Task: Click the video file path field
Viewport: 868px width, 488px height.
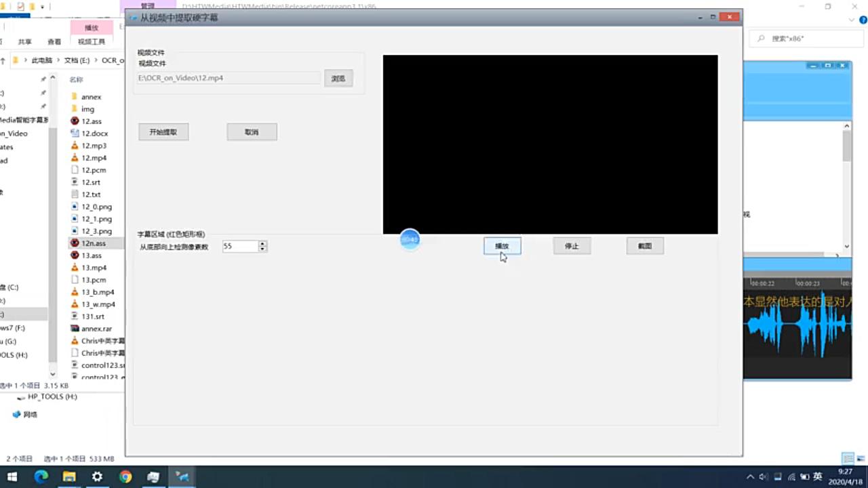Action: tap(229, 78)
